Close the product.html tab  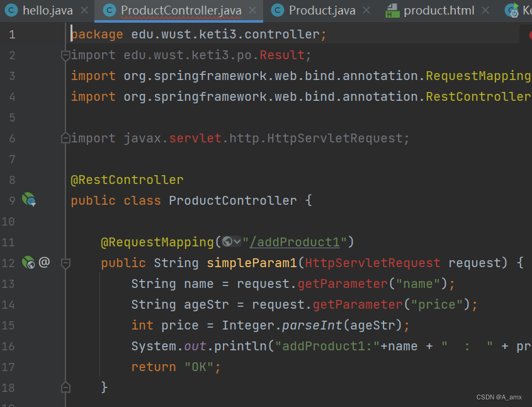pyautogui.click(x=485, y=11)
